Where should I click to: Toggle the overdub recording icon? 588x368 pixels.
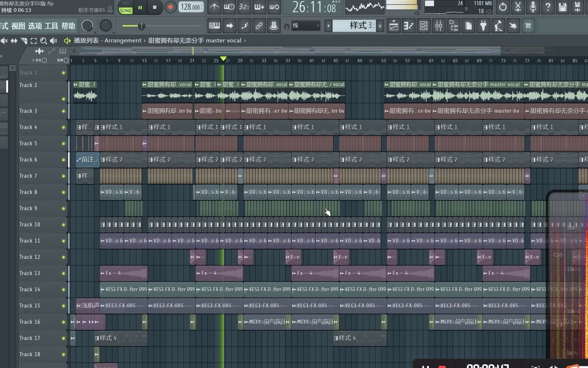[x=259, y=7]
